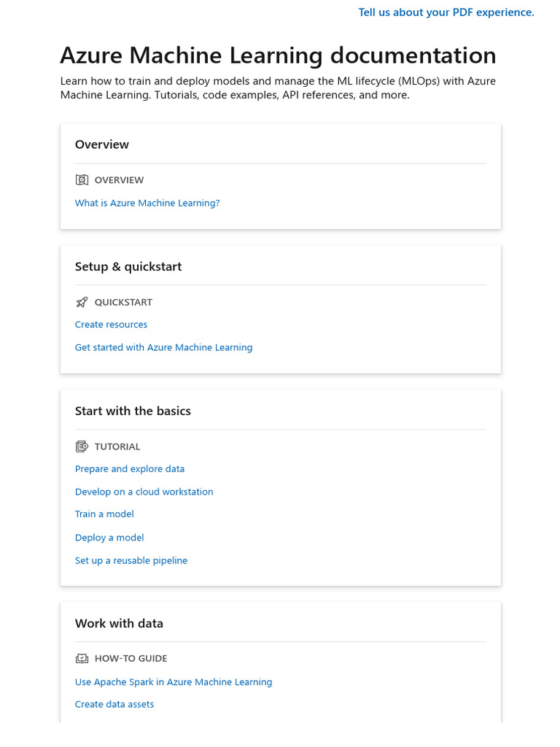Open 'What is Azure Machine Learning?' link

147,203
